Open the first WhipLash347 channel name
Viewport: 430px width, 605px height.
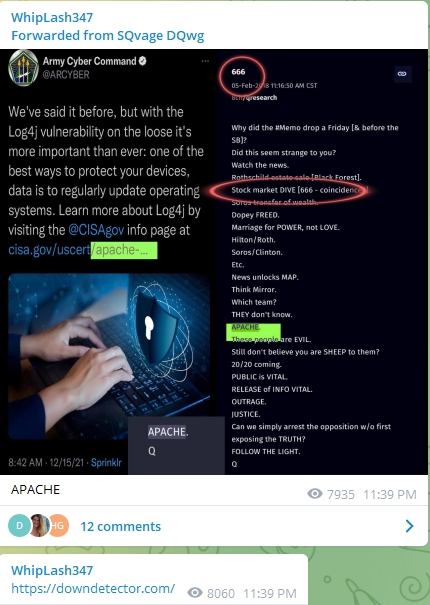pos(52,17)
